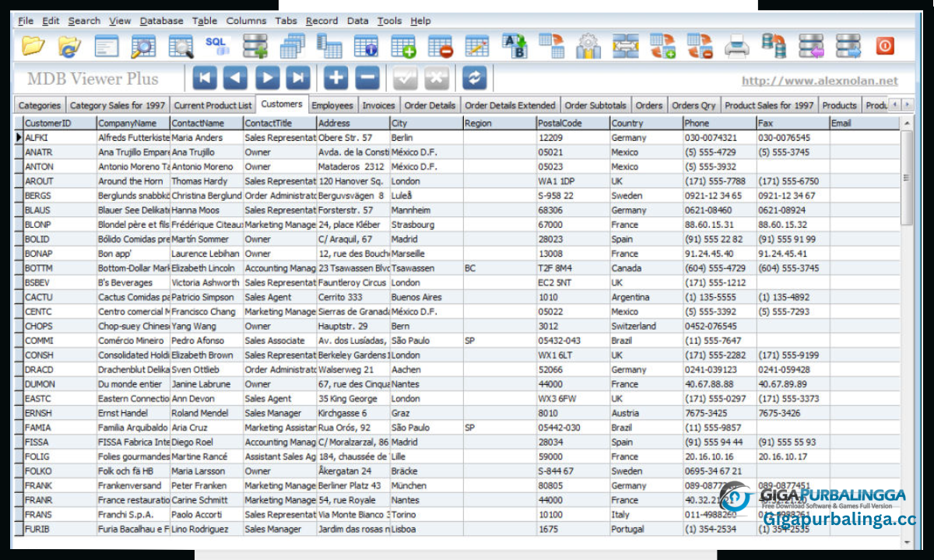Select the Country cell 'Switzerland'
The height and width of the screenshot is (560, 934).
click(645, 326)
